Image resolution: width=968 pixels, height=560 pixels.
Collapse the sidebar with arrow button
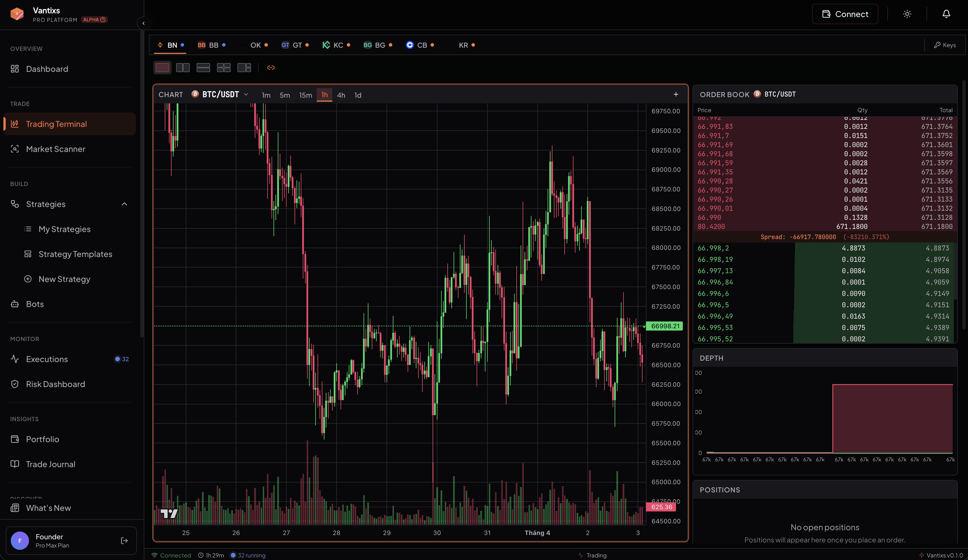coord(143,23)
